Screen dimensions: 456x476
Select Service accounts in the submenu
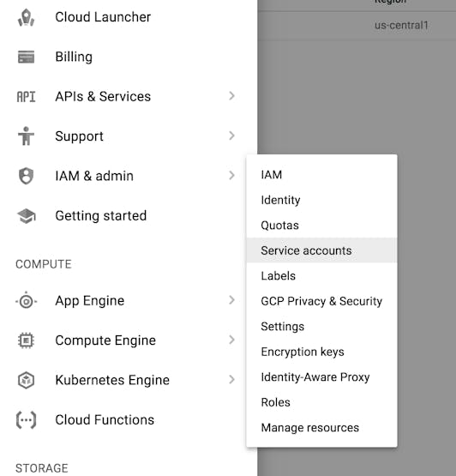321,250
